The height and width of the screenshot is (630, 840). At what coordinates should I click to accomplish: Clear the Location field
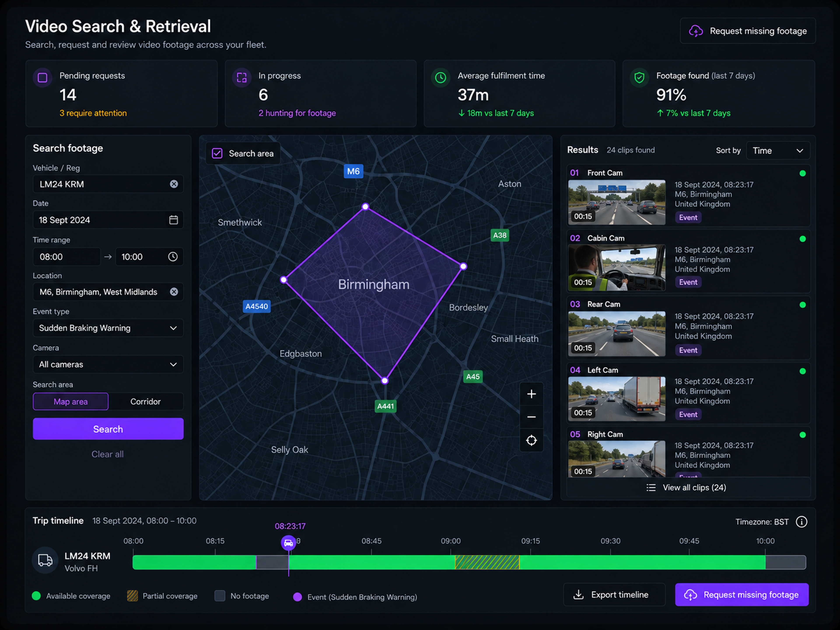(174, 292)
